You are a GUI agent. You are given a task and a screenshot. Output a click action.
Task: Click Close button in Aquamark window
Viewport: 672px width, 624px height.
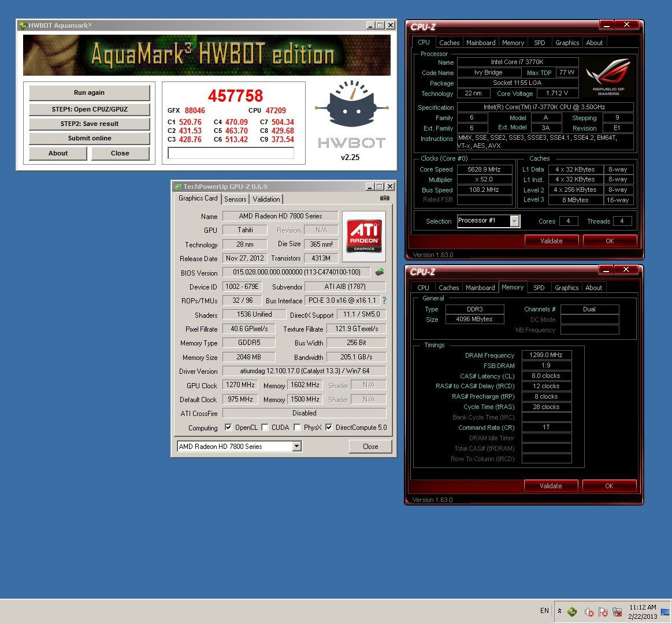click(120, 153)
